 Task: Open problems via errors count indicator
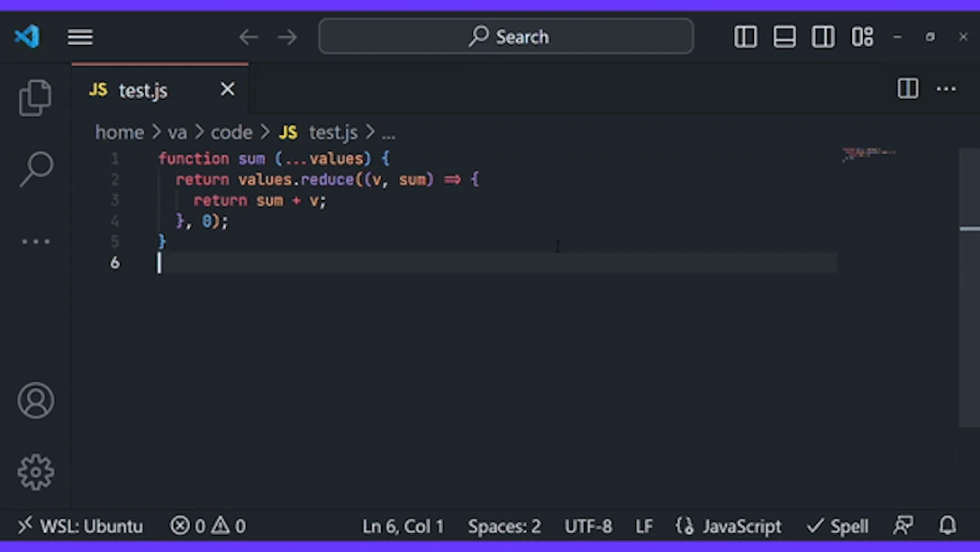pos(188,526)
